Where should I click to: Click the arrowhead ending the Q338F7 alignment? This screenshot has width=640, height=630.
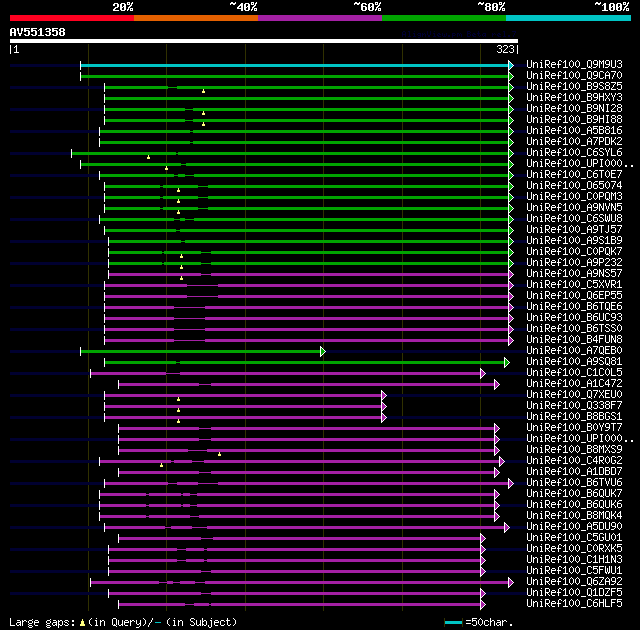(384, 406)
